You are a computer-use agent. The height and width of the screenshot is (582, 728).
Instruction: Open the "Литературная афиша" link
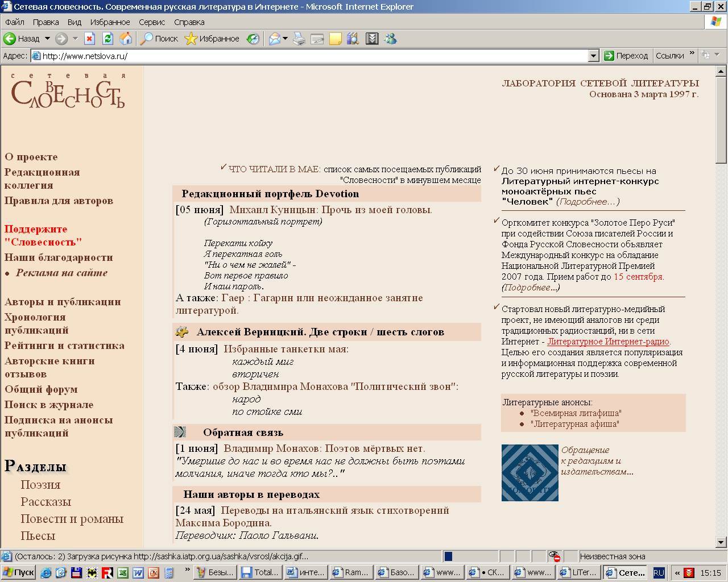[x=574, y=424]
